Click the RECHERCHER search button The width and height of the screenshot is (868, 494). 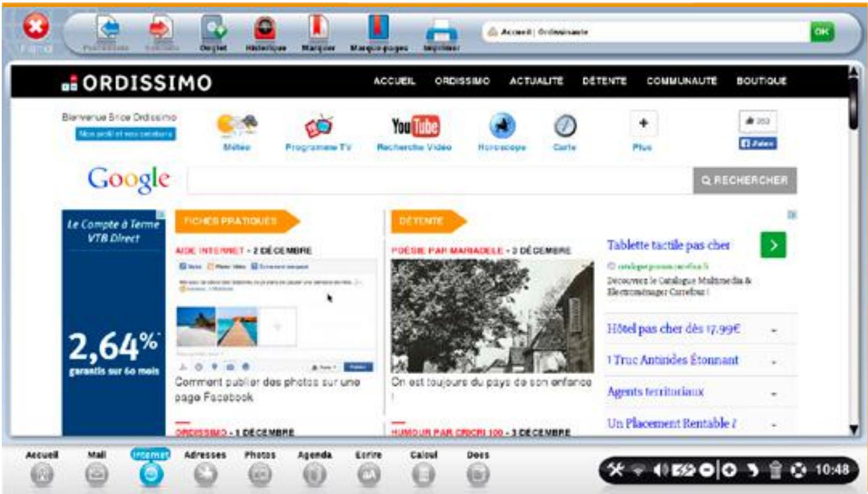coord(745,180)
